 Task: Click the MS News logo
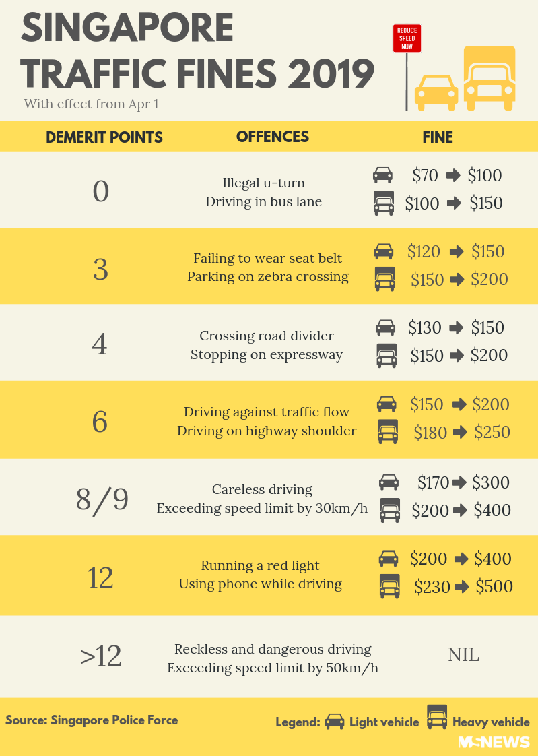(x=494, y=742)
